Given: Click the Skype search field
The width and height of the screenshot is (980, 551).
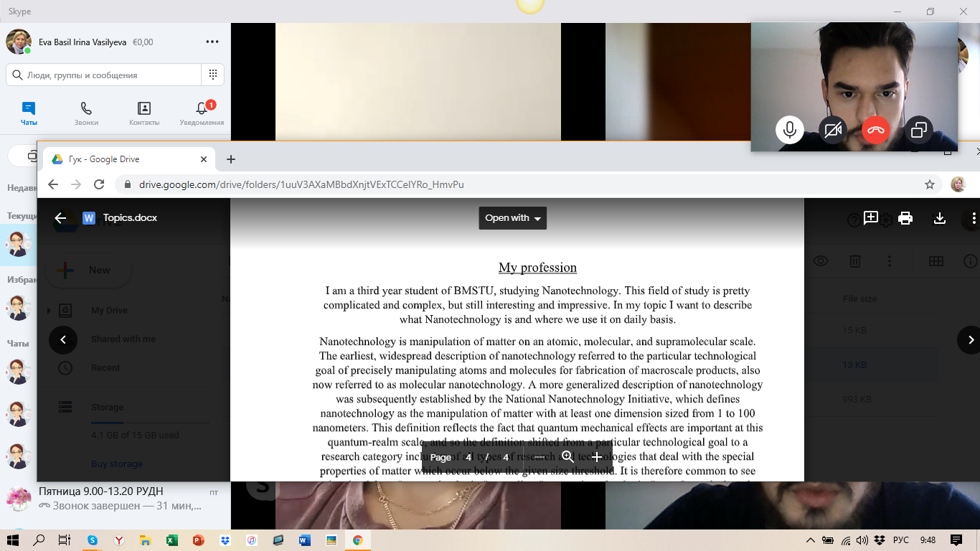Looking at the screenshot, I should point(104,75).
